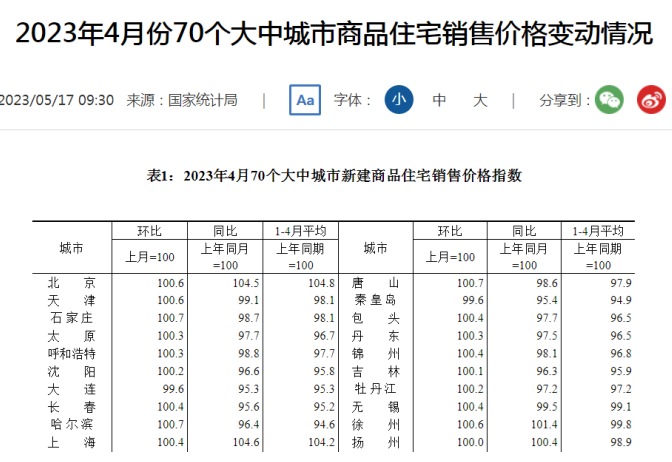Click left table city name 呼和浩特
The height and width of the screenshot is (462, 672).
(72, 354)
